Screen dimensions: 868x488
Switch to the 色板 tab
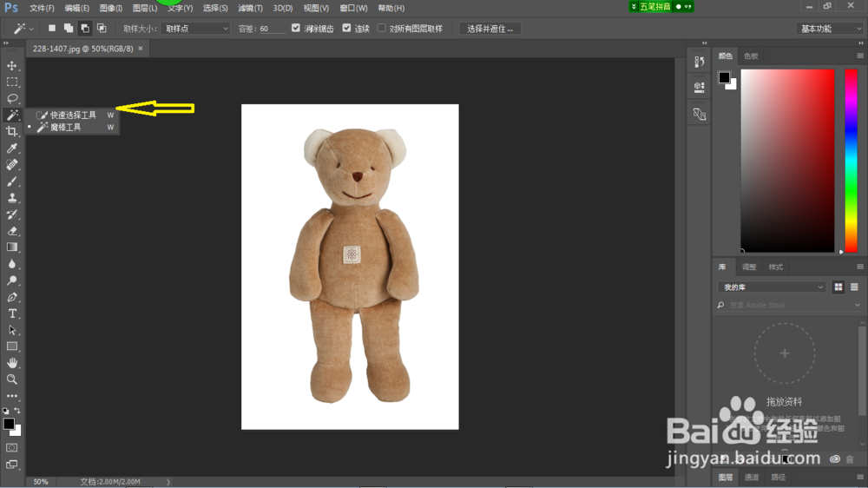[751, 56]
